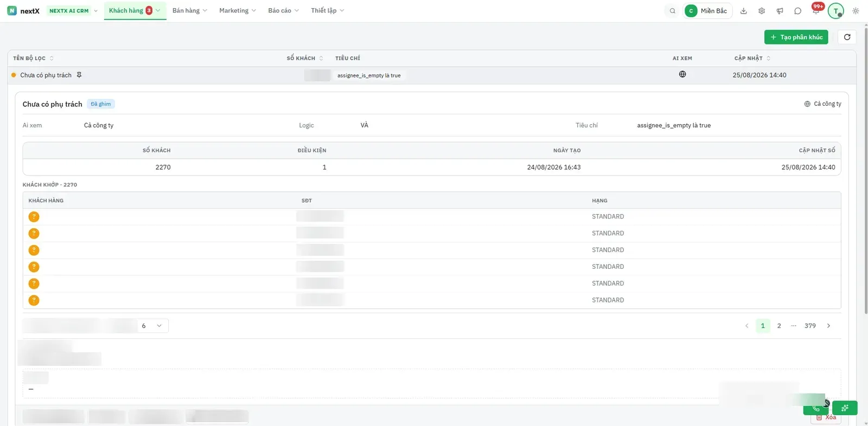Open user avatar T profile
The width and height of the screenshot is (868, 426).
pos(836,11)
